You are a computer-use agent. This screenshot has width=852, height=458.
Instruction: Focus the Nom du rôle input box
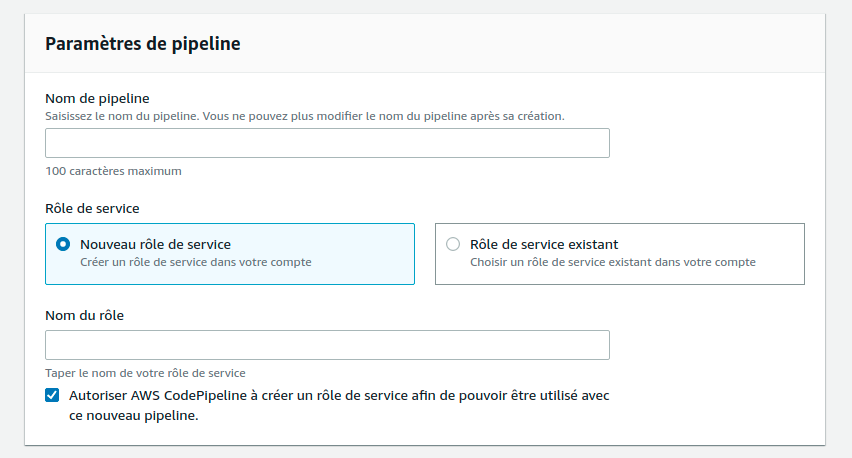(327, 345)
